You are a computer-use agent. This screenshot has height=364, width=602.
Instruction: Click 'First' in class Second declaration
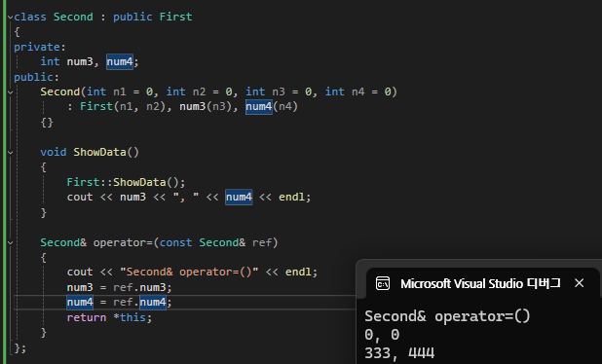175,17
